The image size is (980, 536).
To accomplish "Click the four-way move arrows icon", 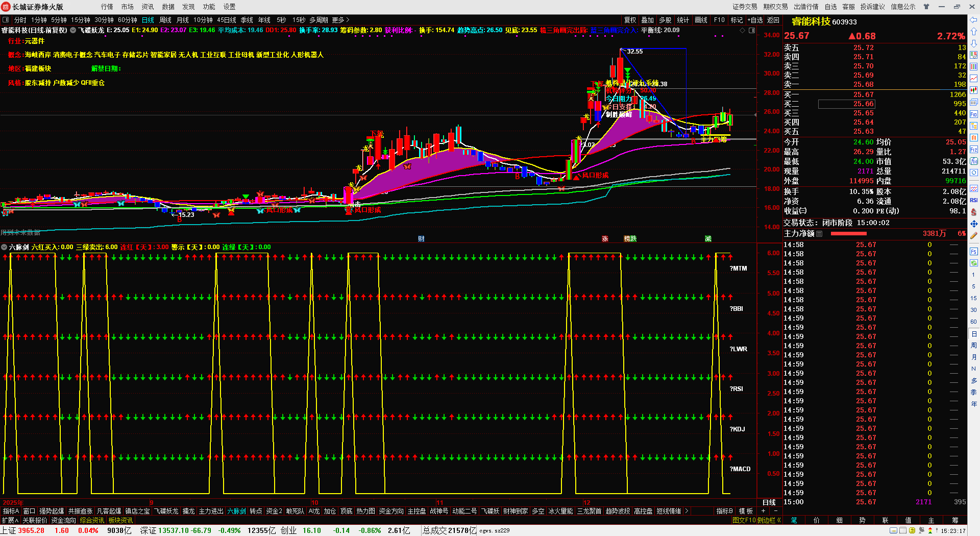I will [974, 224].
